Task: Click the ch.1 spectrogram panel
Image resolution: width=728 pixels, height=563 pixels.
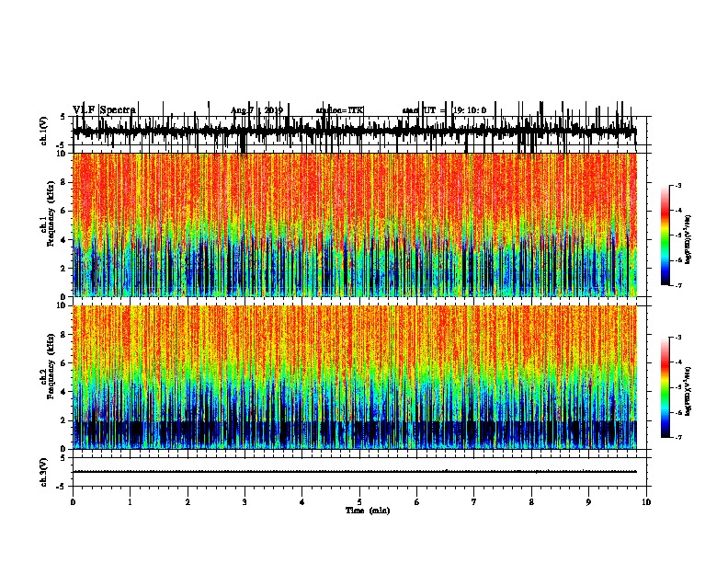Action: [355, 224]
